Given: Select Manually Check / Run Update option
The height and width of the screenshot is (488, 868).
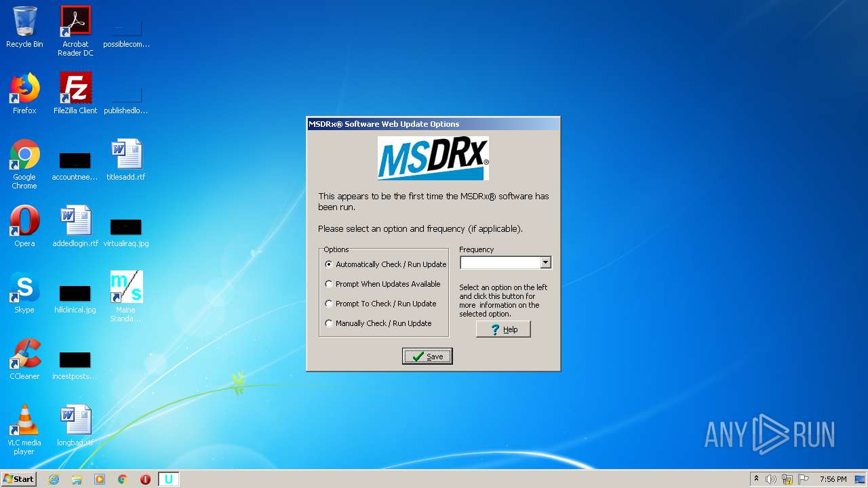Looking at the screenshot, I should point(378,323).
